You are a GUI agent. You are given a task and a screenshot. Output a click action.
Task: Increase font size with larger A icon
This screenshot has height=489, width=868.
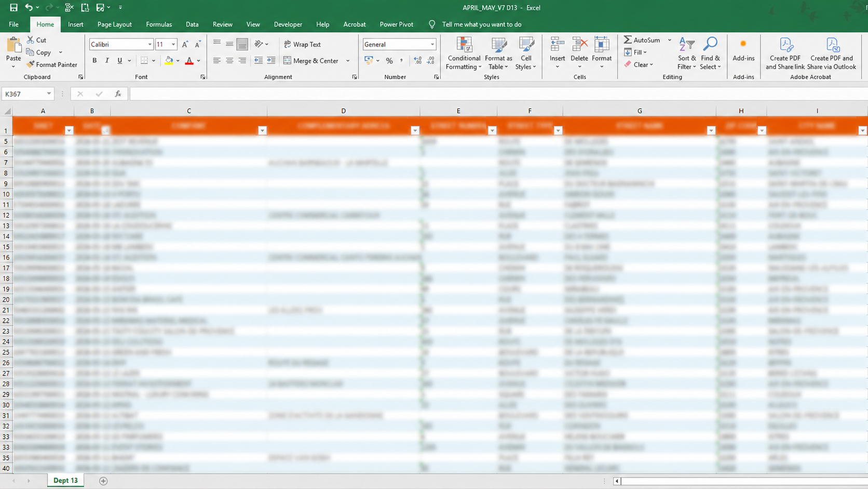pos(185,45)
